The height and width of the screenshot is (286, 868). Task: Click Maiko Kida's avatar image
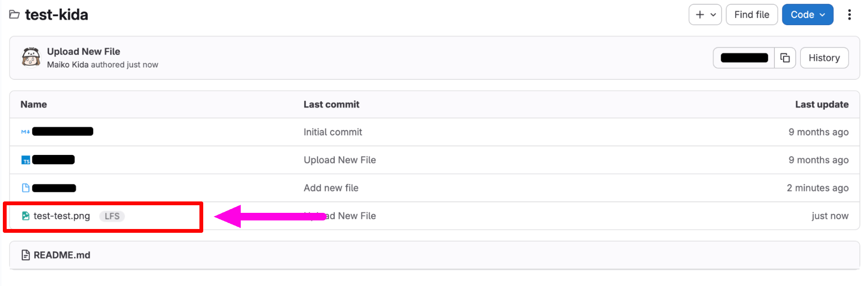31,57
